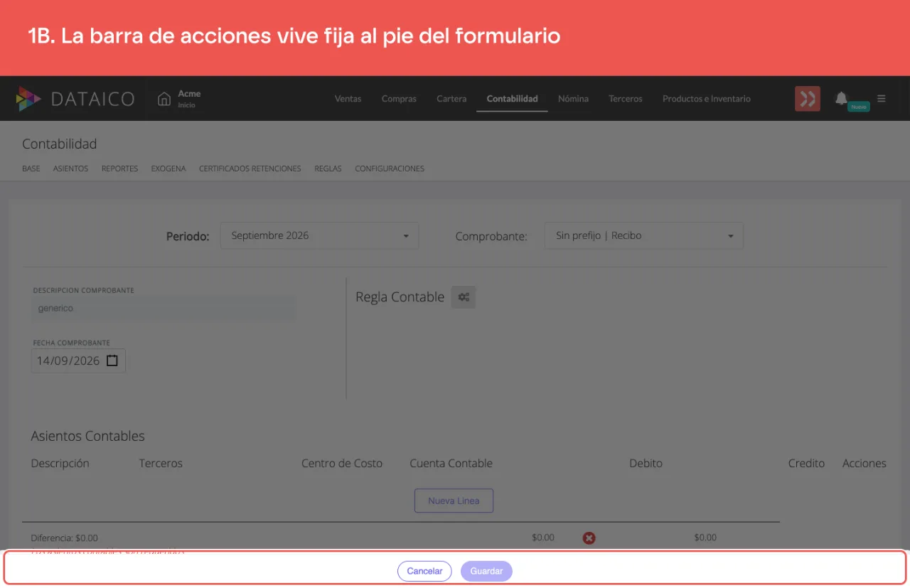
Task: Switch to the BASE tab
Action: (x=31, y=169)
